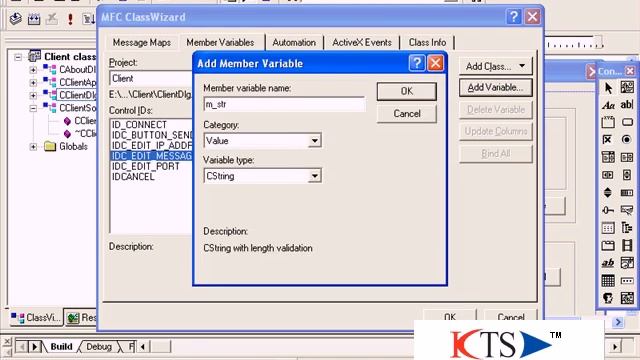Switch to the Automation tab
Viewport: 640px width, 360px height.
pyautogui.click(x=294, y=42)
